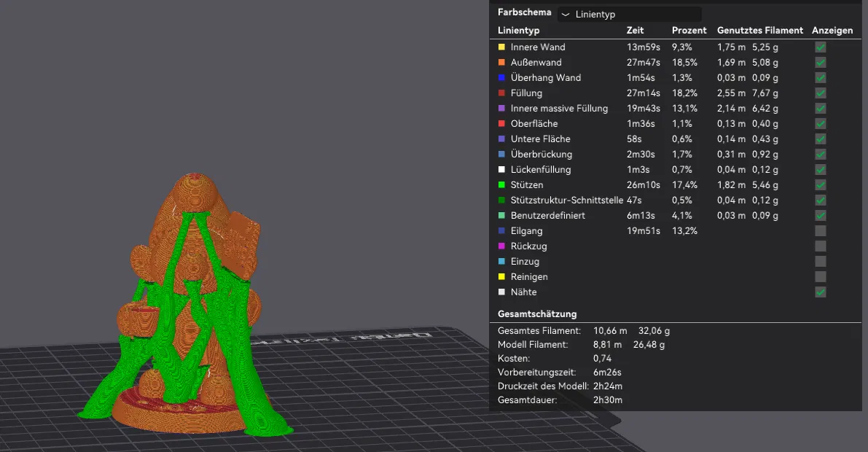Click the Eilgang color swatch

(x=501, y=231)
